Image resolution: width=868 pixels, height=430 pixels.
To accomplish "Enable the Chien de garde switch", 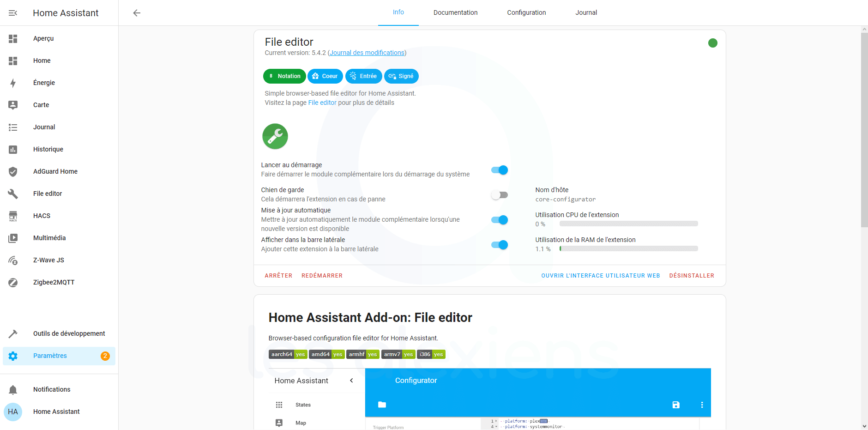I will click(500, 195).
